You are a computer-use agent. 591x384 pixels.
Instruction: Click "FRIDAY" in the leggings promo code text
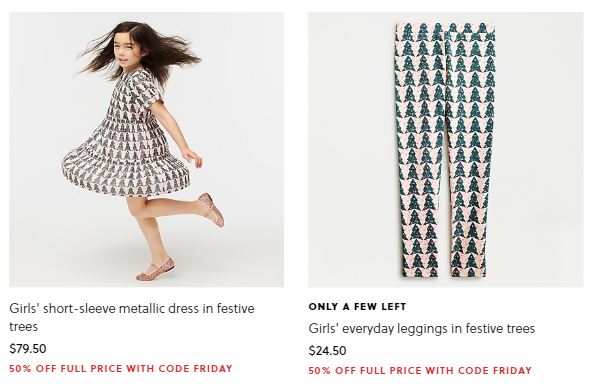click(x=512, y=370)
